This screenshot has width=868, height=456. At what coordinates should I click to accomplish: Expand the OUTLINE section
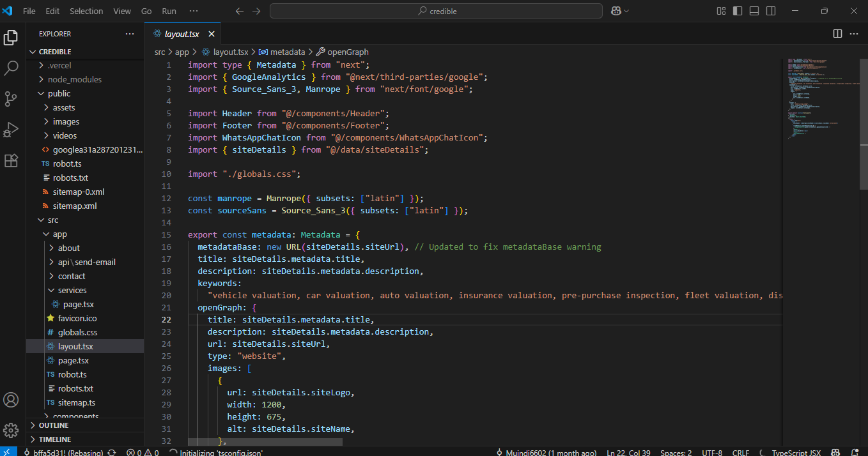tap(54, 425)
